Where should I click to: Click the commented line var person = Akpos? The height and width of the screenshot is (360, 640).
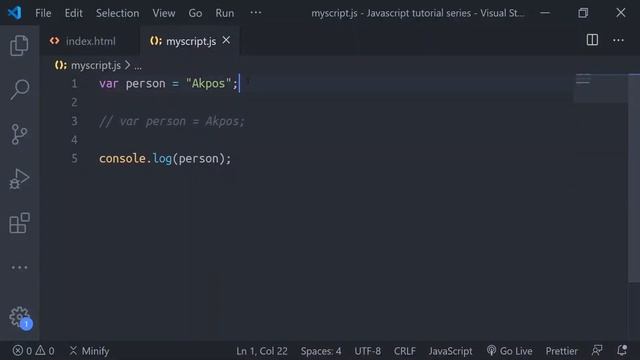(172, 121)
